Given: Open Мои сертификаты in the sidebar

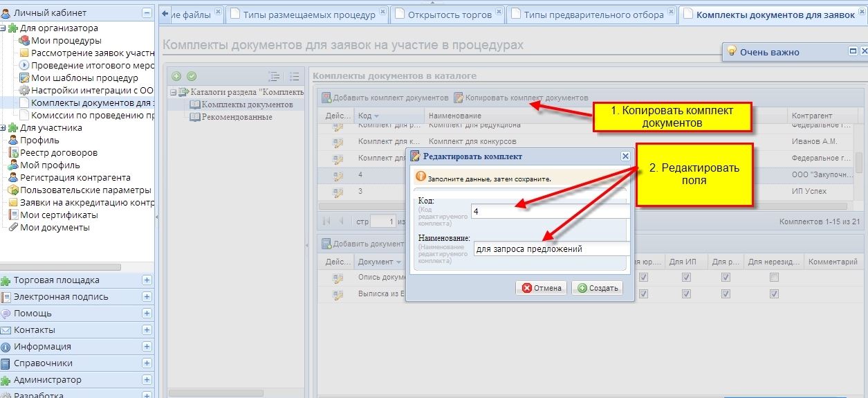Looking at the screenshot, I should pos(59,215).
